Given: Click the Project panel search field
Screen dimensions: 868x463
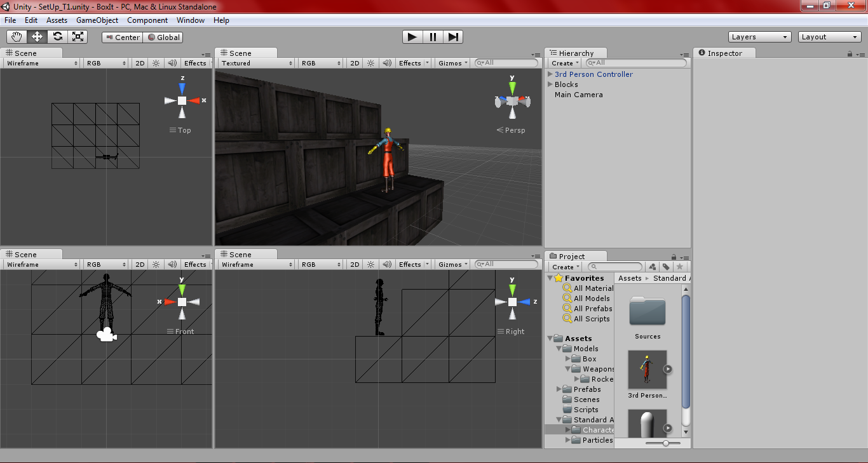Looking at the screenshot, I should coord(614,267).
